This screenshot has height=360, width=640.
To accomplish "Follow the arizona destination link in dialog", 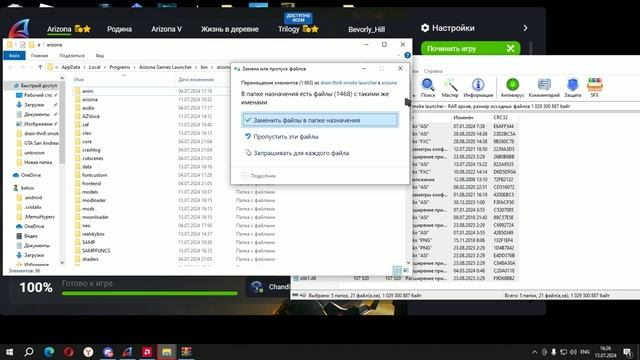I will [389, 83].
